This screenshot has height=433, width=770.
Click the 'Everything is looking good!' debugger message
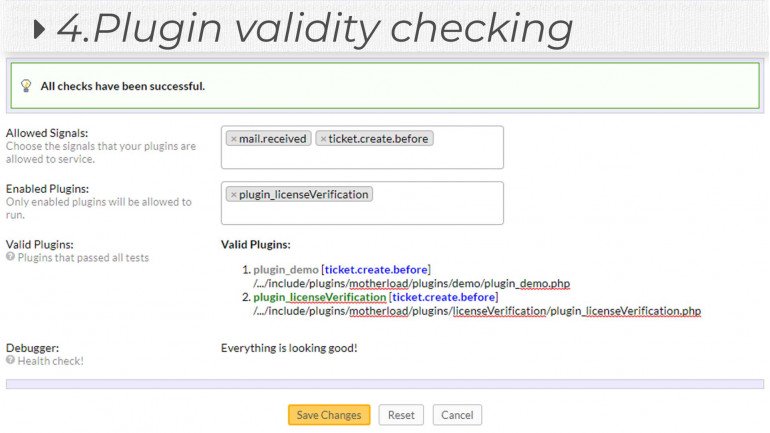pos(289,348)
